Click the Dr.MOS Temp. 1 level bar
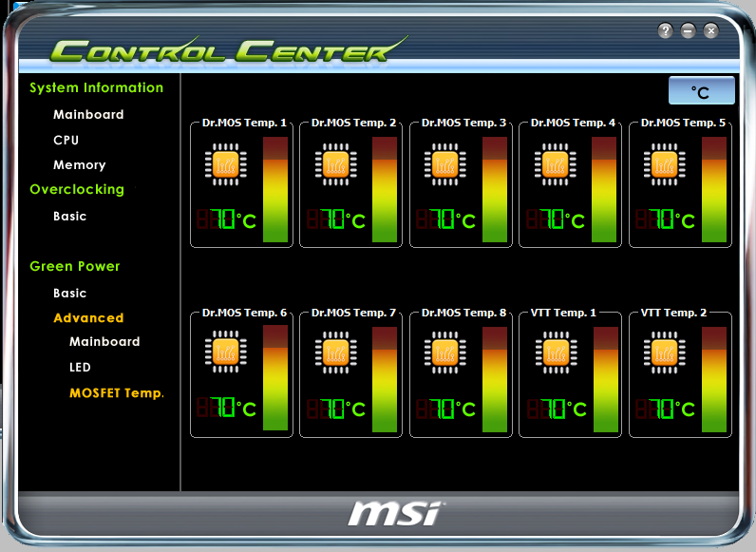Viewport: 756px width, 552px height. click(275, 190)
